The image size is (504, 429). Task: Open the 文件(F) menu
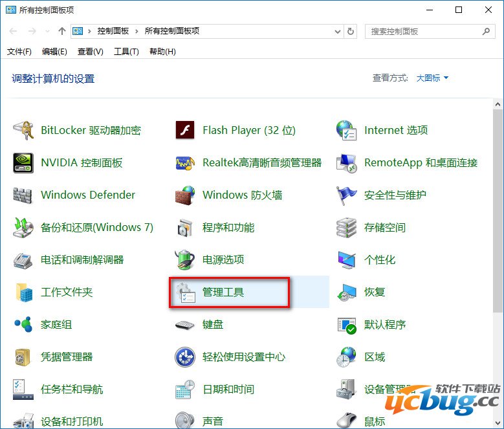point(19,52)
